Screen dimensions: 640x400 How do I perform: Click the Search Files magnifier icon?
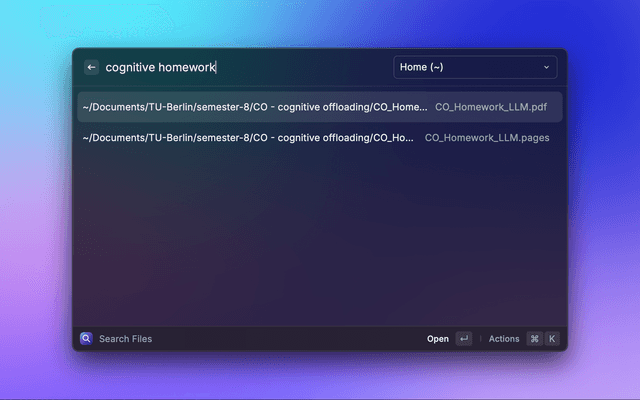[87, 339]
